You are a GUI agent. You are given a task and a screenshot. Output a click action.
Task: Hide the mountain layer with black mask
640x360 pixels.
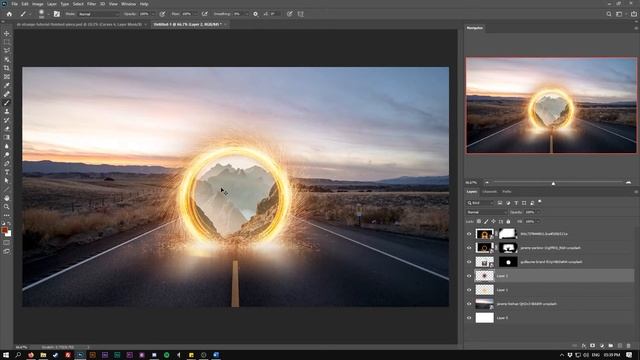pos(469,262)
